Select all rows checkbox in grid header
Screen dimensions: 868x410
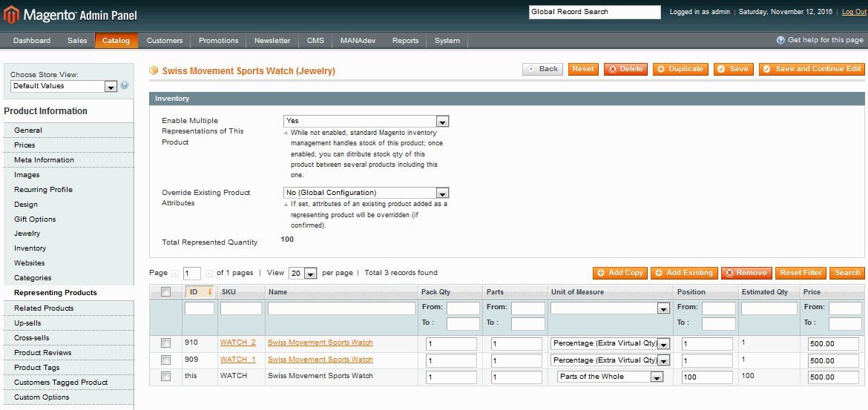[x=165, y=291]
